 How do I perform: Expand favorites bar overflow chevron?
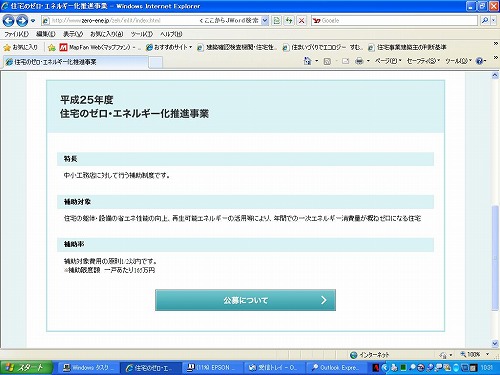(496, 44)
